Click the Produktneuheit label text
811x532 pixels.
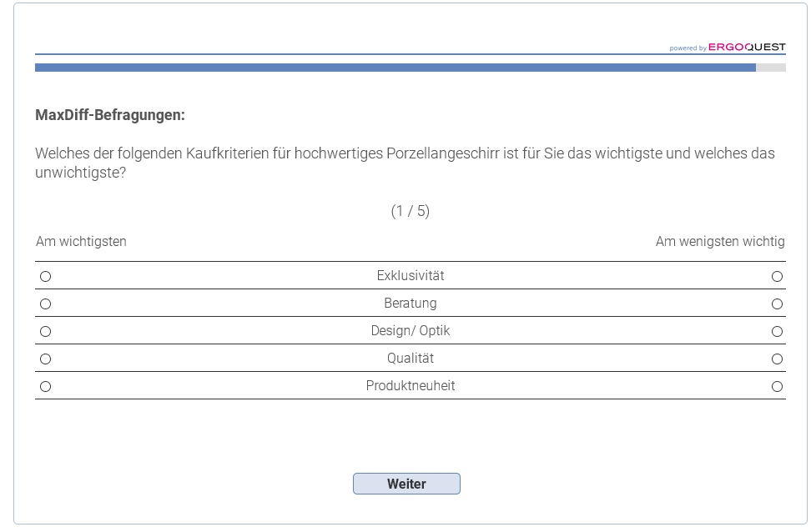point(410,386)
